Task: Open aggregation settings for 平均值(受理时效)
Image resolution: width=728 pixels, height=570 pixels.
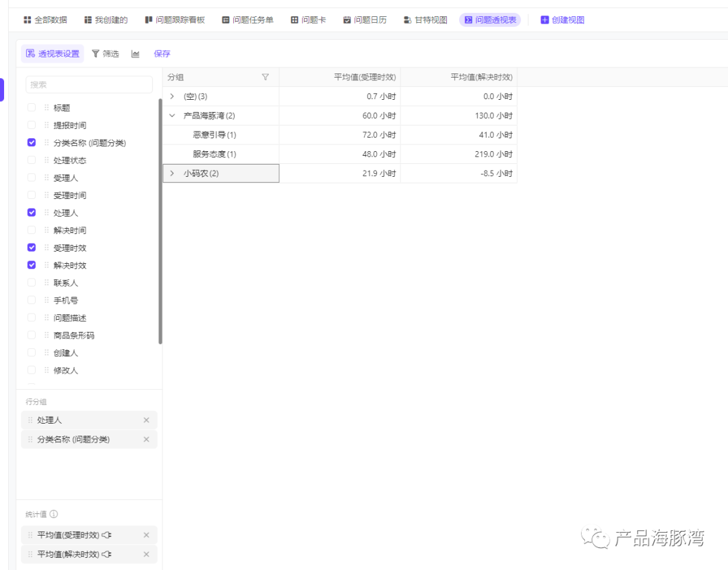Action: [107, 535]
